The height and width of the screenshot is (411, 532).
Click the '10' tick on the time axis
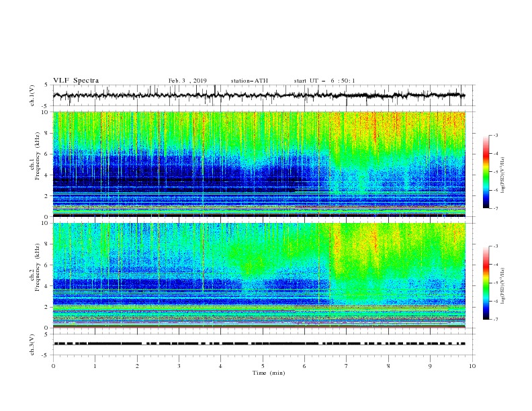(x=472, y=366)
